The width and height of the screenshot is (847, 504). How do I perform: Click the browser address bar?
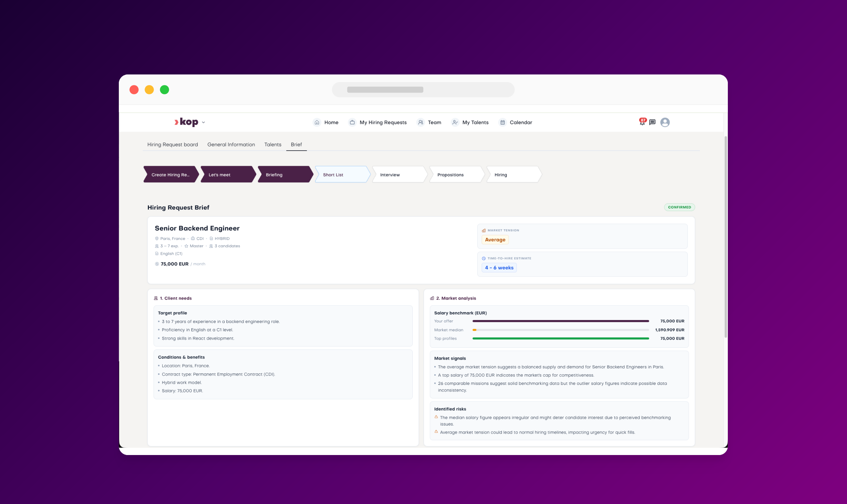pos(423,90)
